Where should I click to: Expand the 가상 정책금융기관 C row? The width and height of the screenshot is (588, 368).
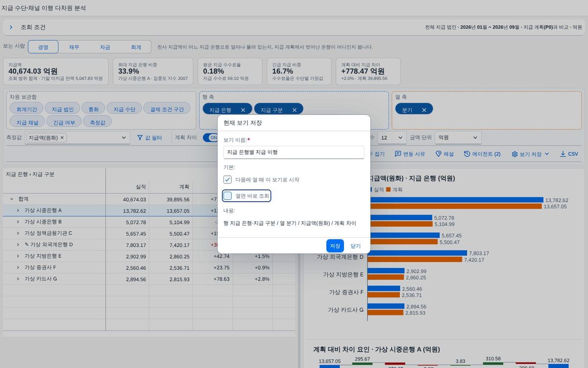click(18, 233)
